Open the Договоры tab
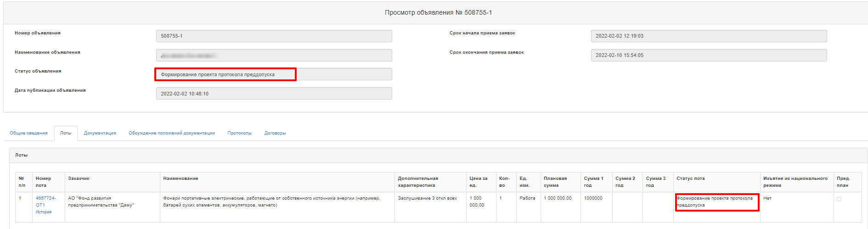Screen dimensions: 868x229 (x=275, y=133)
